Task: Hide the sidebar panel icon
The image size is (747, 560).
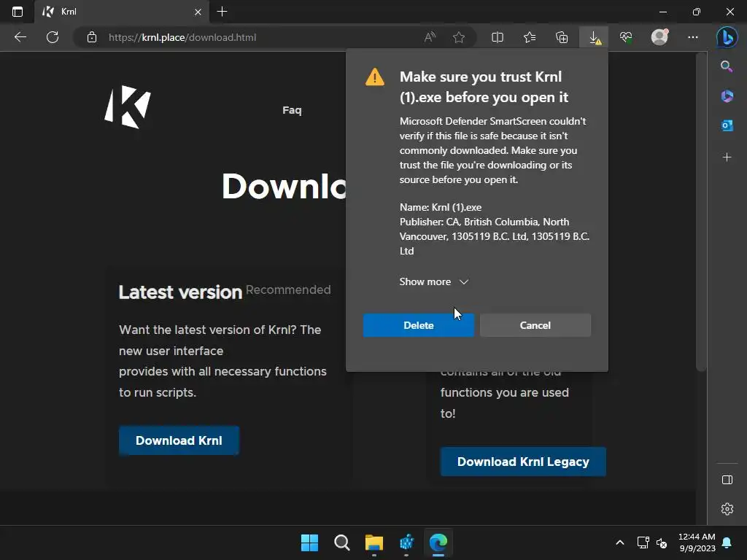Action: point(727,480)
